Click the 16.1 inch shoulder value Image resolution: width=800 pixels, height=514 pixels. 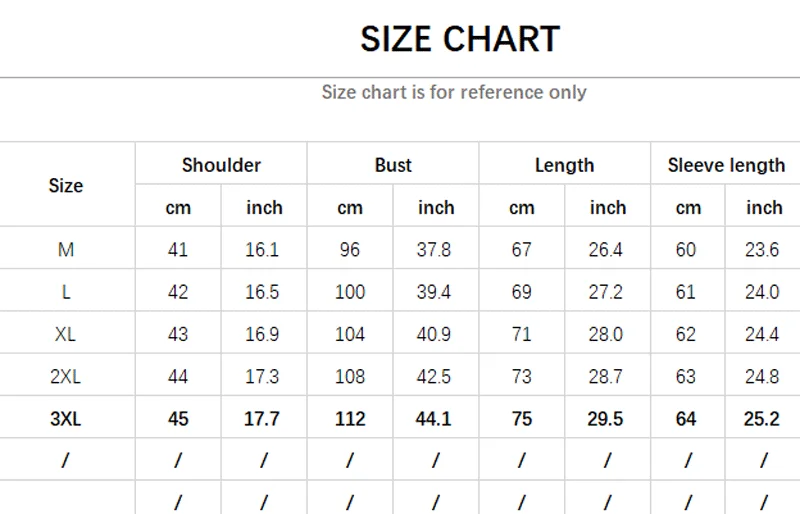click(262, 250)
